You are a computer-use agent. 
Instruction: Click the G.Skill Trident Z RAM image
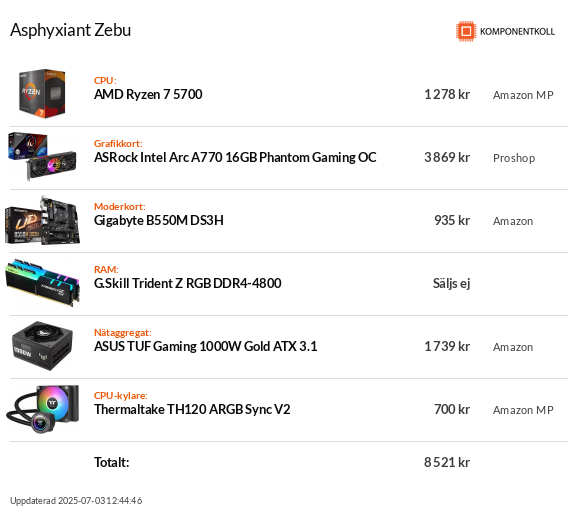pos(42,283)
